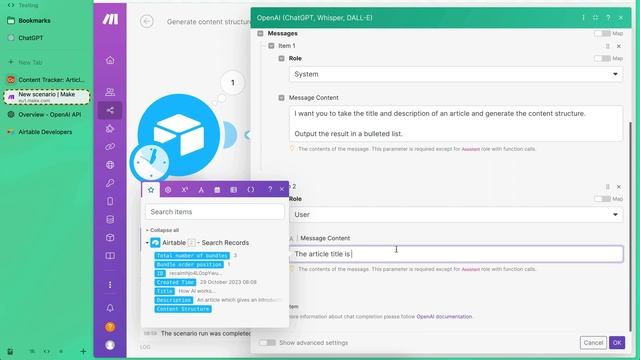Screen dimensions: 640x360
Task: Go back with the arrow button
Action: point(147,21)
